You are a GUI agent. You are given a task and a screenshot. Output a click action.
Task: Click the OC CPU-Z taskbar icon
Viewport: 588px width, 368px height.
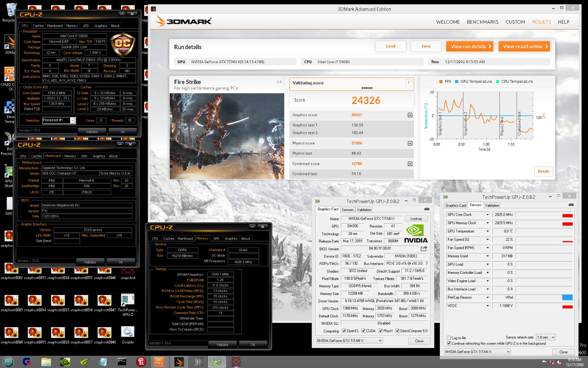point(159,362)
